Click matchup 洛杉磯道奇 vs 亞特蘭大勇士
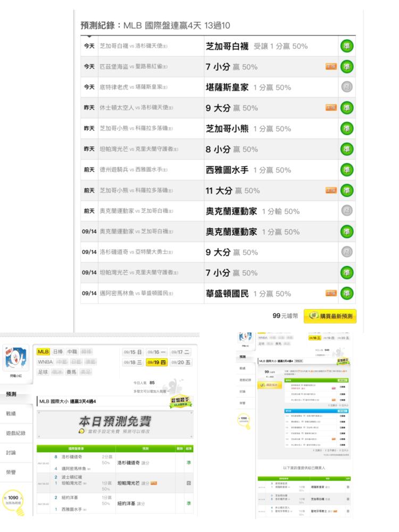Viewport: 399px width, 532px height. pyautogui.click(x=136, y=252)
